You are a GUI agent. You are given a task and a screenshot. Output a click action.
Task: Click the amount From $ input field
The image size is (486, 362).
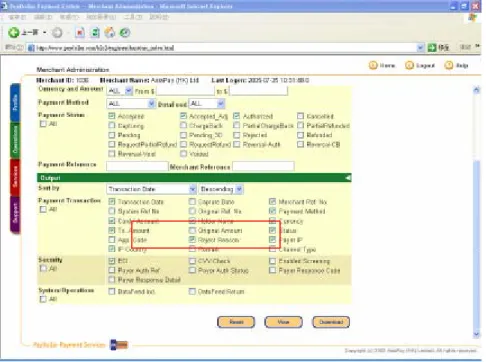pyautogui.click(x=185, y=91)
